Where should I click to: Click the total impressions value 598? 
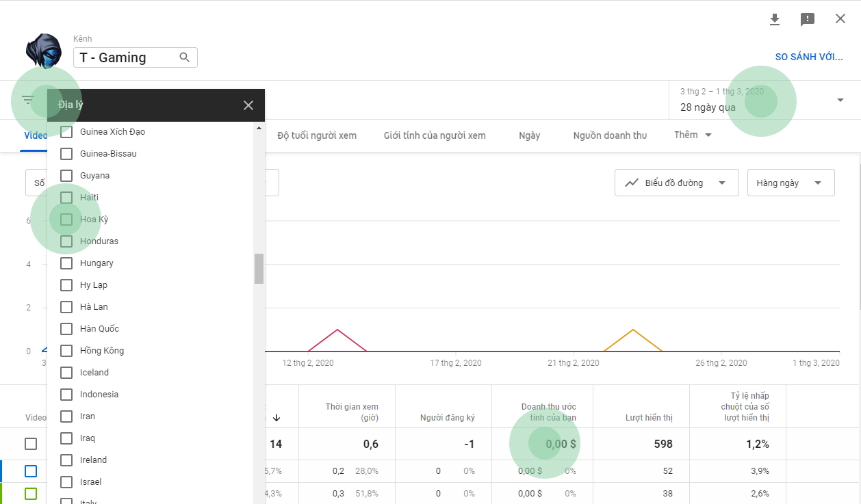(x=663, y=445)
